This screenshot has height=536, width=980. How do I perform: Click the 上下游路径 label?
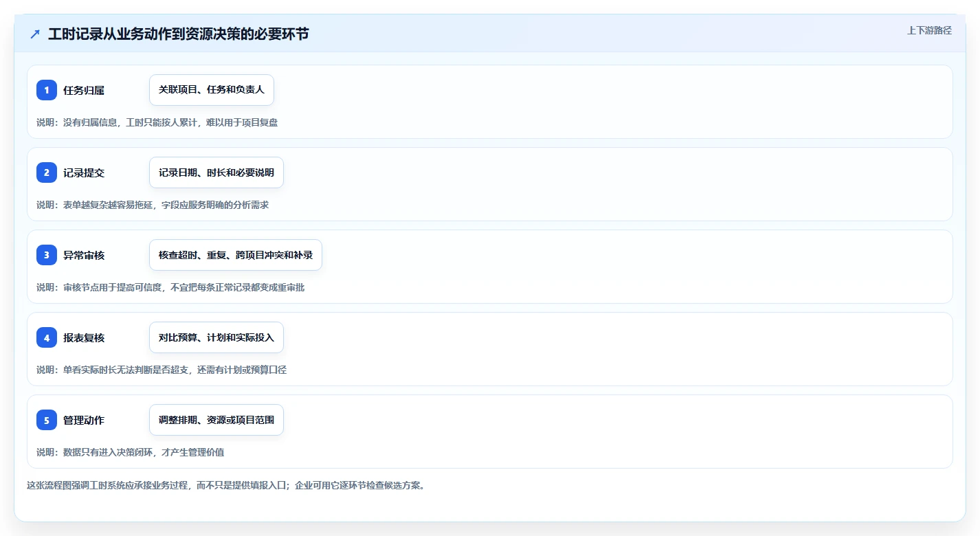click(929, 30)
